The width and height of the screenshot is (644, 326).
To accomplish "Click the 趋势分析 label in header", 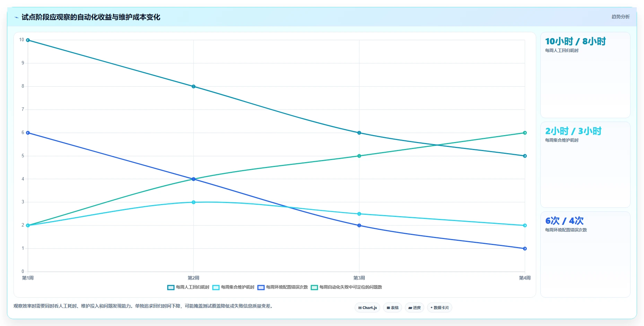I will [620, 17].
